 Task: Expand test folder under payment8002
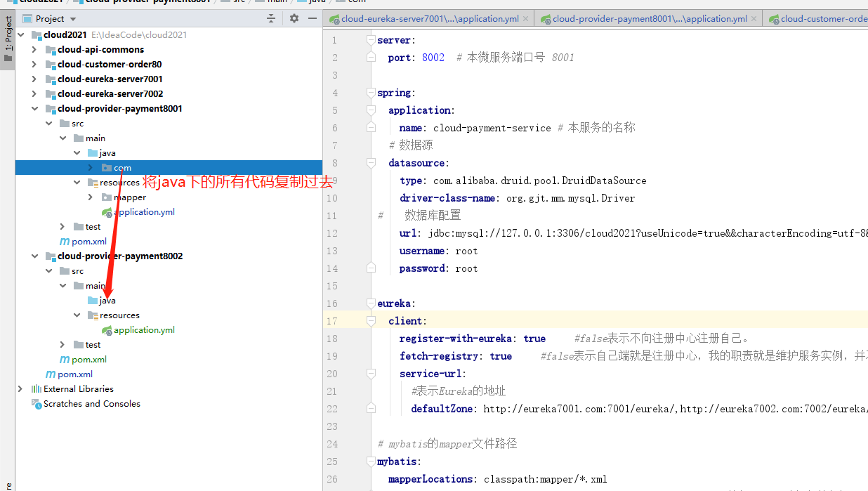pyautogui.click(x=63, y=344)
